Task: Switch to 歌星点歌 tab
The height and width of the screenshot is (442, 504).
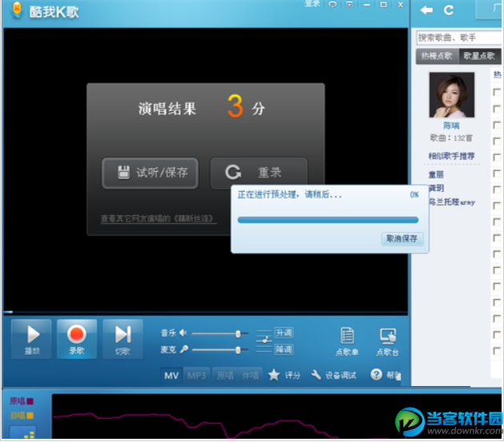Action: coord(479,56)
